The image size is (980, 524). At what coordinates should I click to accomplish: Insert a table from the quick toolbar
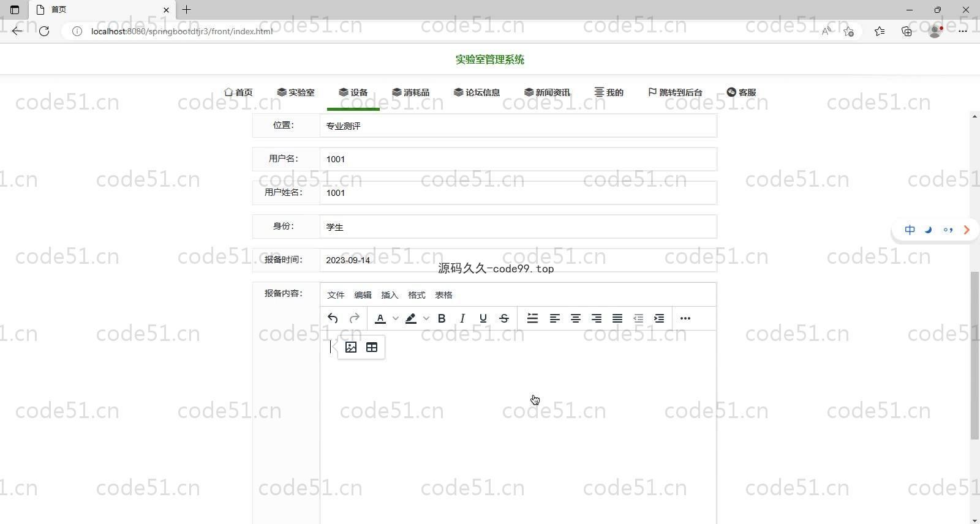click(372, 347)
